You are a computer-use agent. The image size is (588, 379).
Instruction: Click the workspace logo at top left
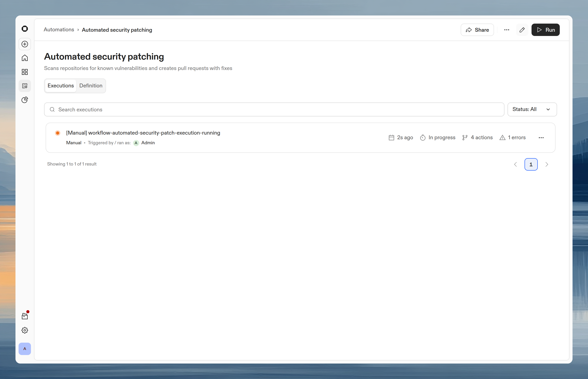[25, 29]
